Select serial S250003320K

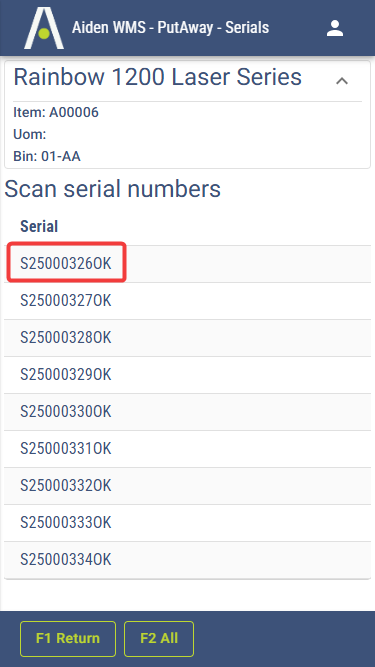(188, 486)
